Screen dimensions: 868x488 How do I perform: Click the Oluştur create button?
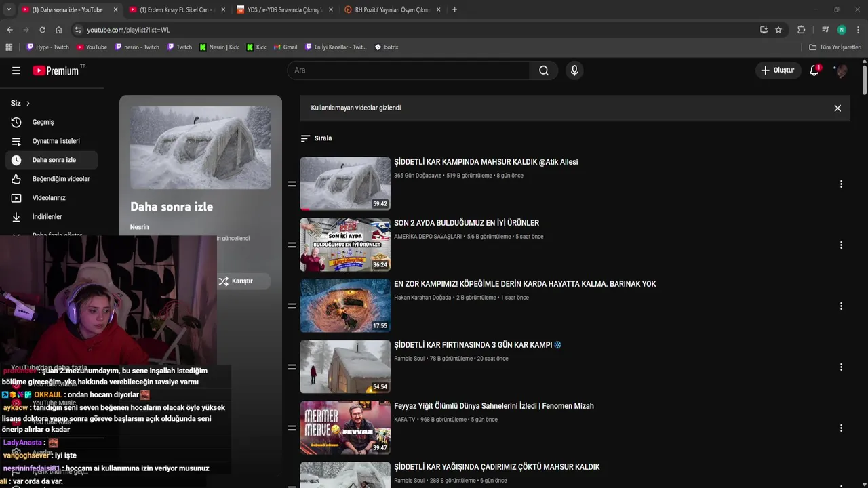(x=778, y=70)
